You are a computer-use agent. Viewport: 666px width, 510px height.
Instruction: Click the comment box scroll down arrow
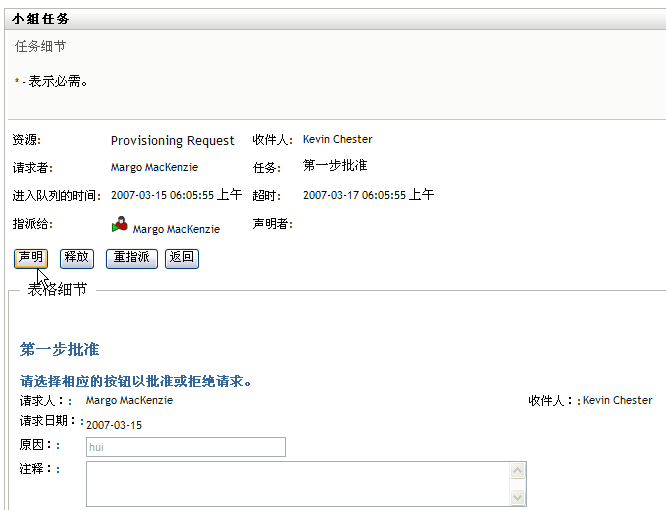coord(517,497)
